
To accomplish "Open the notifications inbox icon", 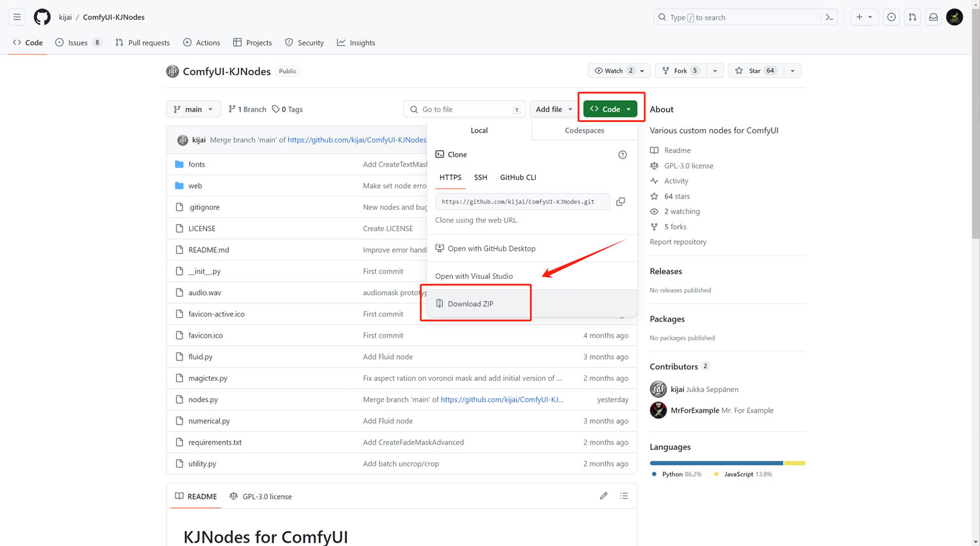I will [934, 18].
